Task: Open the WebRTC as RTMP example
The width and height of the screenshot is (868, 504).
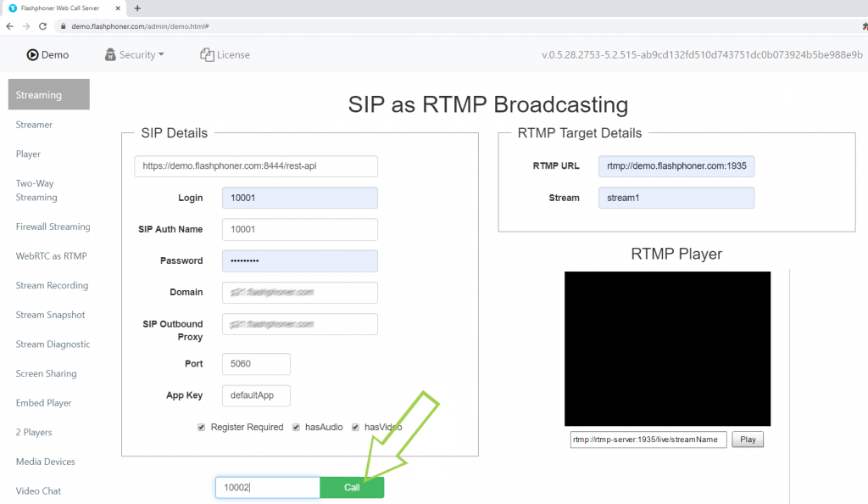Action: [52, 256]
